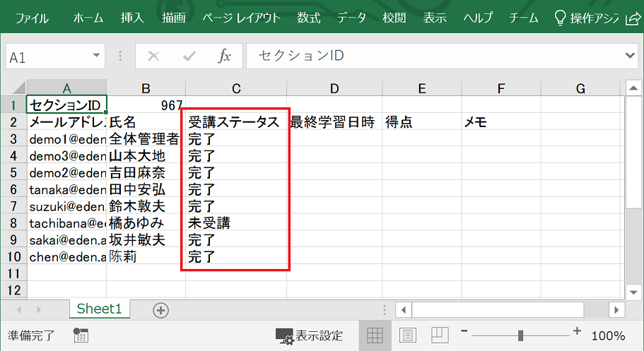This screenshot has width=644, height=351.
Task: Click the previous sheet navigation arrow
Action: (19, 310)
